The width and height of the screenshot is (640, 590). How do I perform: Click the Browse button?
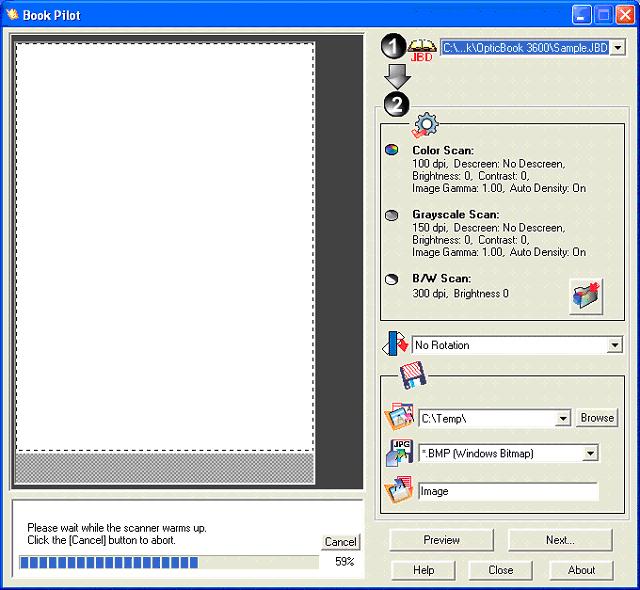point(597,418)
